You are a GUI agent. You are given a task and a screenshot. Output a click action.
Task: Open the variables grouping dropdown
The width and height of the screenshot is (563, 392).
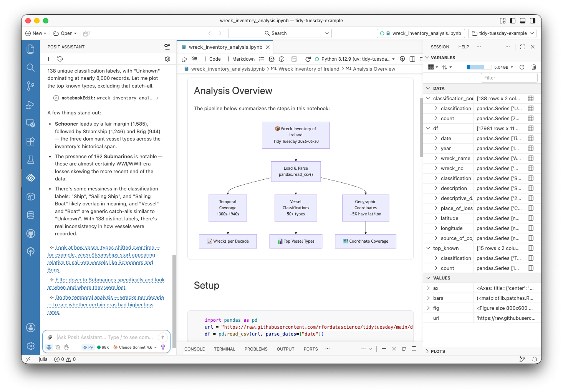click(x=433, y=67)
